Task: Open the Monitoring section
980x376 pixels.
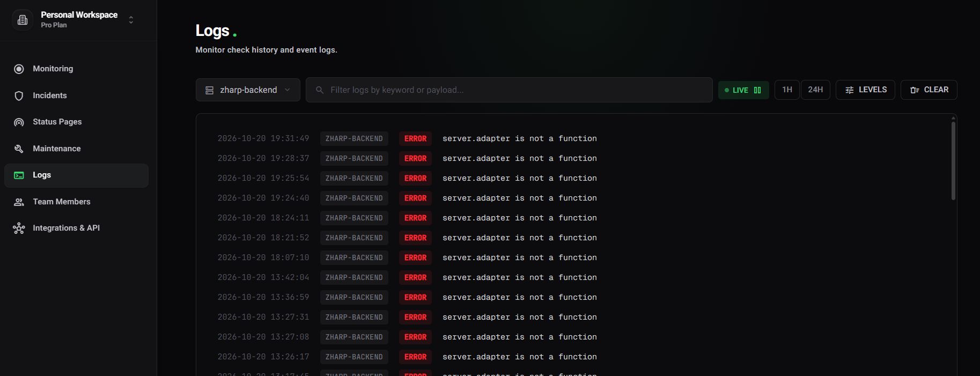Action: click(76, 69)
